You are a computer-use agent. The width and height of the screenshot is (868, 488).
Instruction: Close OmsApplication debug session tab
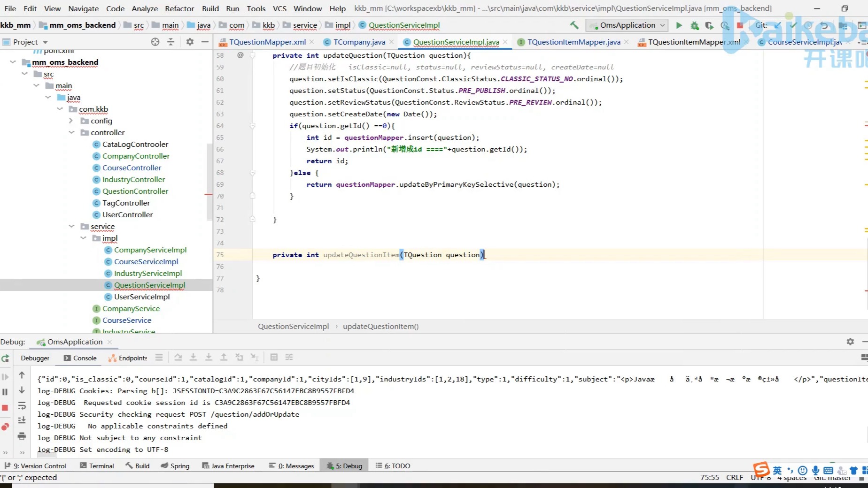point(109,342)
